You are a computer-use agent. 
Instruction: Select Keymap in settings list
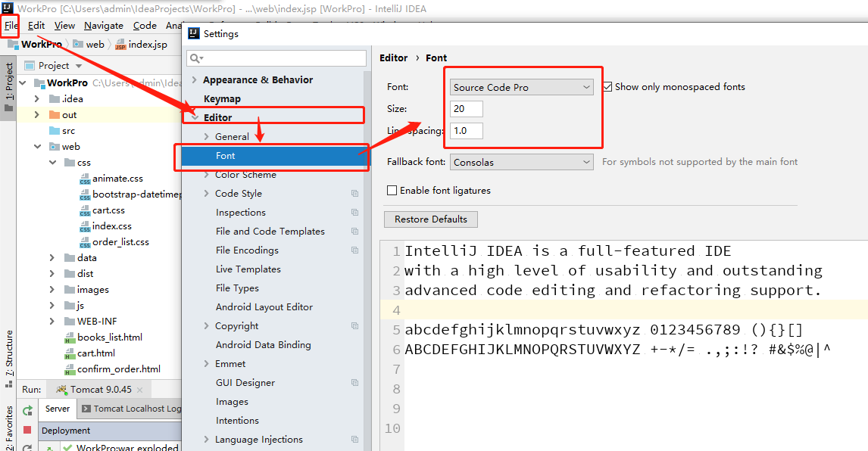pyautogui.click(x=222, y=99)
